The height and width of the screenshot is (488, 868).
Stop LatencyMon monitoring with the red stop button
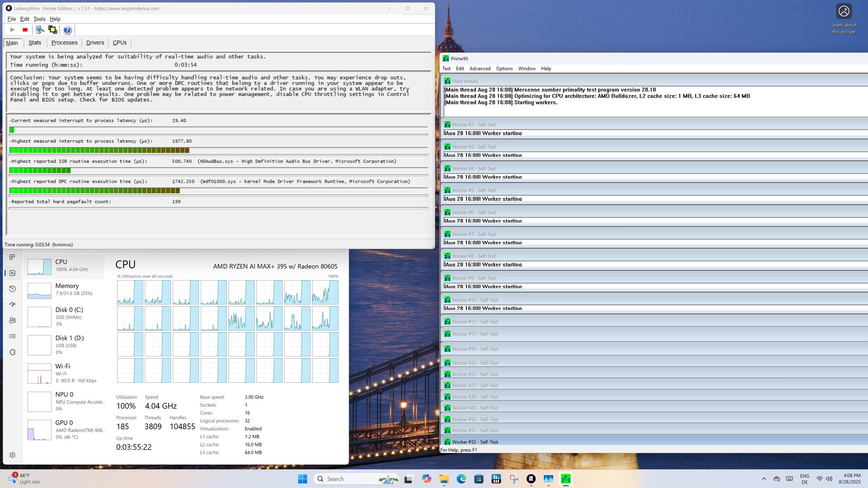pyautogui.click(x=25, y=30)
